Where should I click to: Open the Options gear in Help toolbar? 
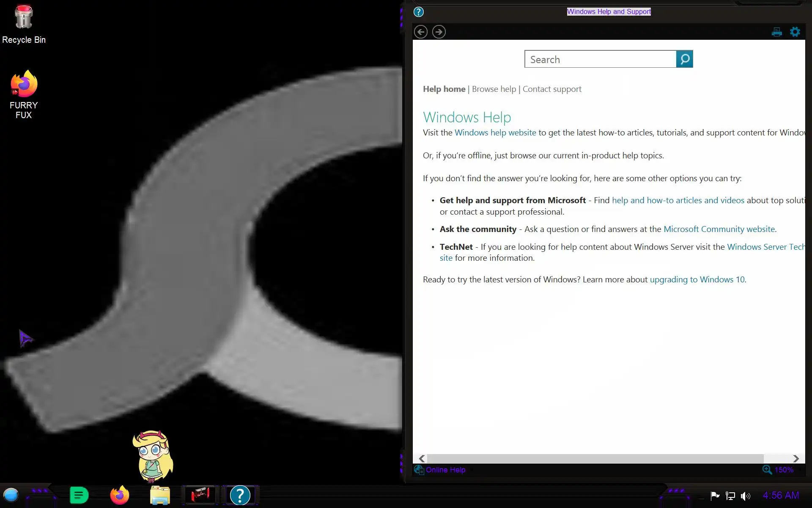coord(795,32)
